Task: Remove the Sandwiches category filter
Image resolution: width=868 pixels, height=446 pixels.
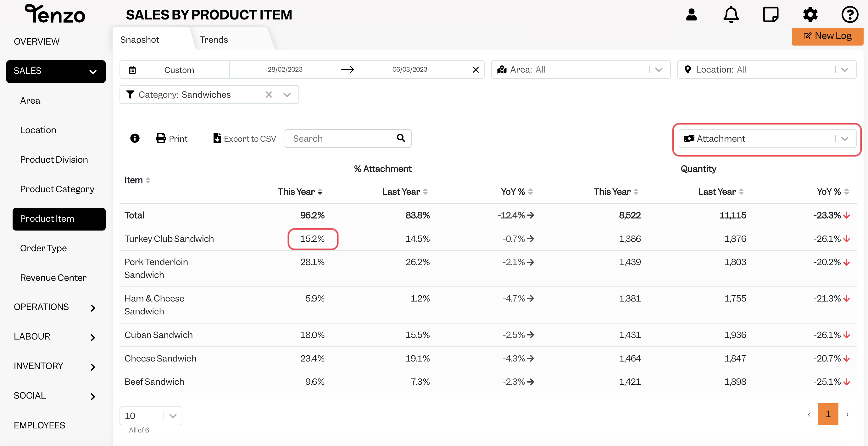Action: (x=269, y=95)
